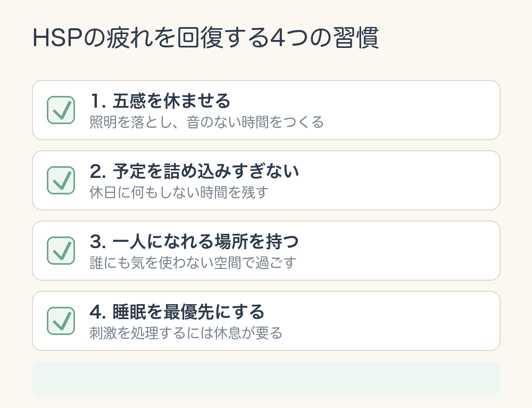Click the text 刺激を処理するには休息が要る
Image resolution: width=532 pixels, height=408 pixels.
click(186, 333)
